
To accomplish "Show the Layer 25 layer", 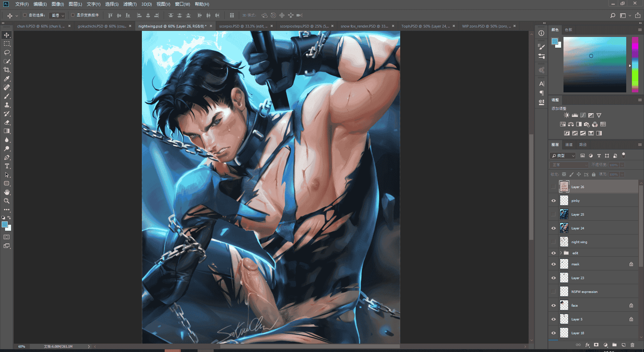I will (553, 214).
